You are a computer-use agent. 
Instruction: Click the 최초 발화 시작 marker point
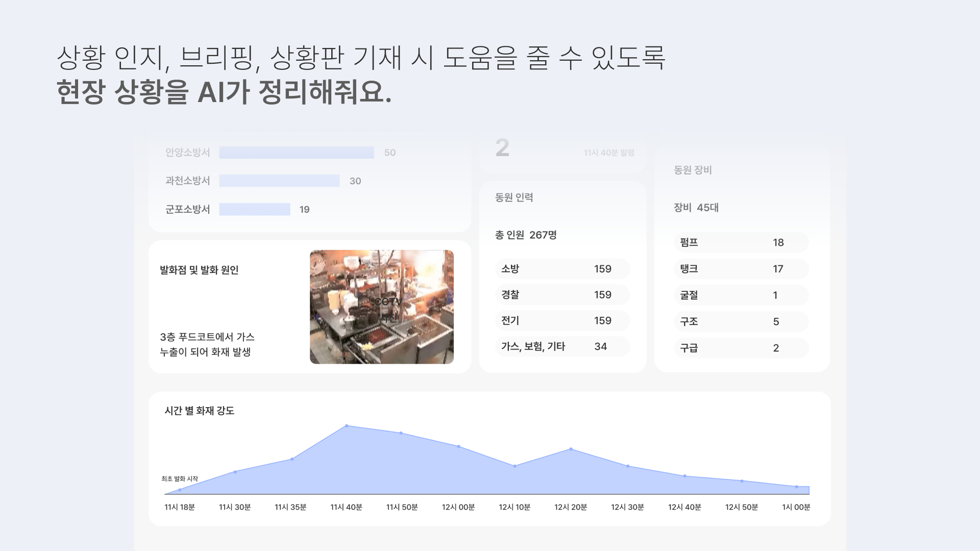coord(180,490)
